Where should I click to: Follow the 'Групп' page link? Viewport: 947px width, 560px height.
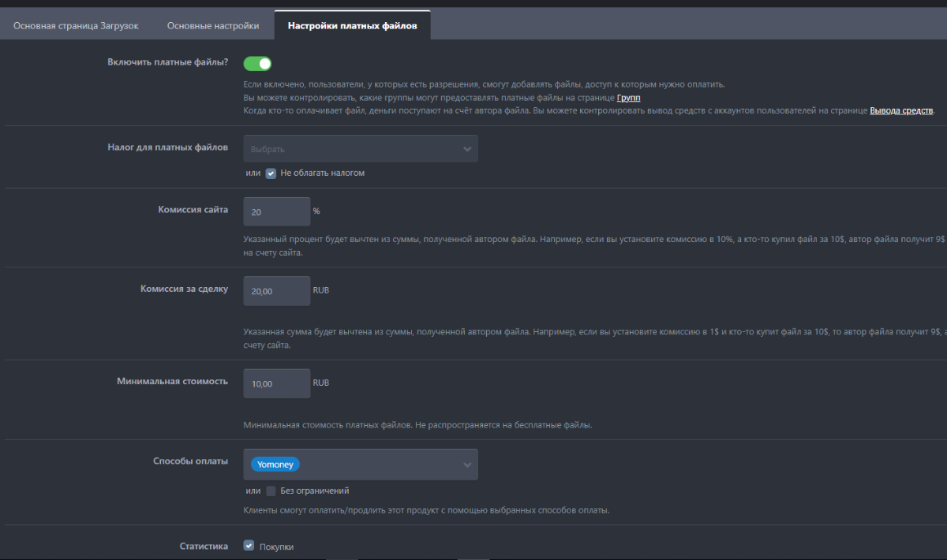pos(628,98)
